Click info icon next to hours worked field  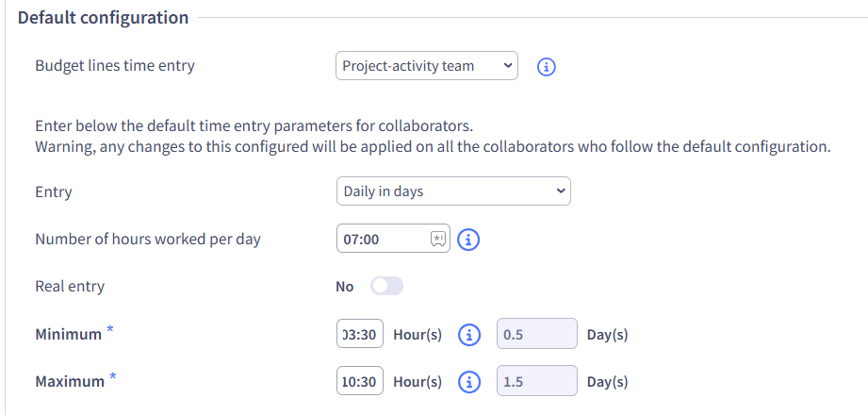tap(468, 240)
